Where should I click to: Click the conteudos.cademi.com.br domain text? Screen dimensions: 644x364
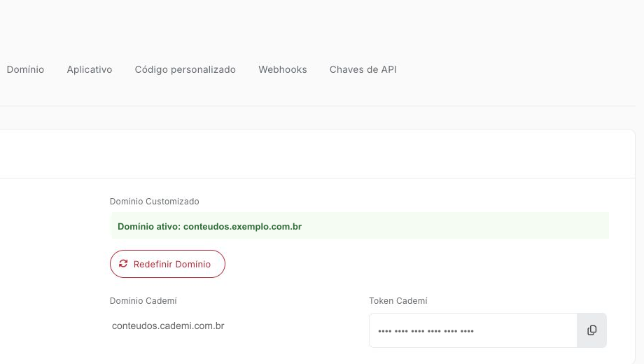(168, 325)
